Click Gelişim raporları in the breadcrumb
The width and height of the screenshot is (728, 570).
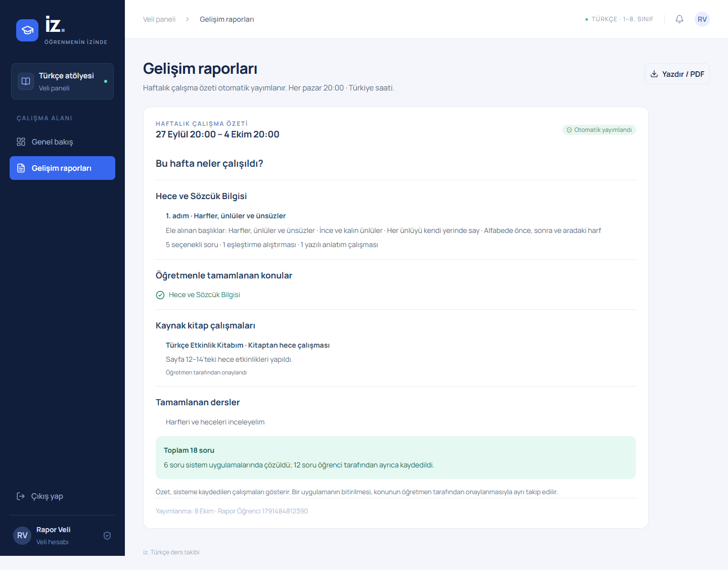coord(227,19)
